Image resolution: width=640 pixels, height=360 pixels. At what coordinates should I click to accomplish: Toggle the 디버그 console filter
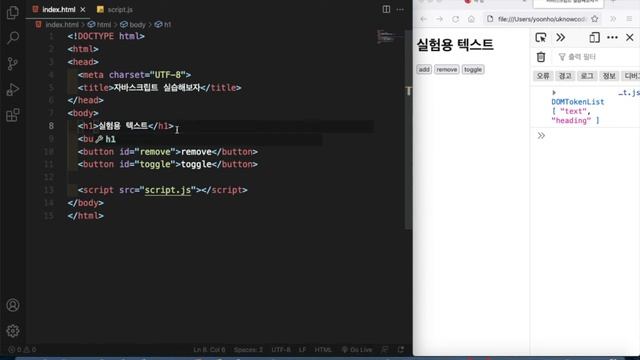631,76
